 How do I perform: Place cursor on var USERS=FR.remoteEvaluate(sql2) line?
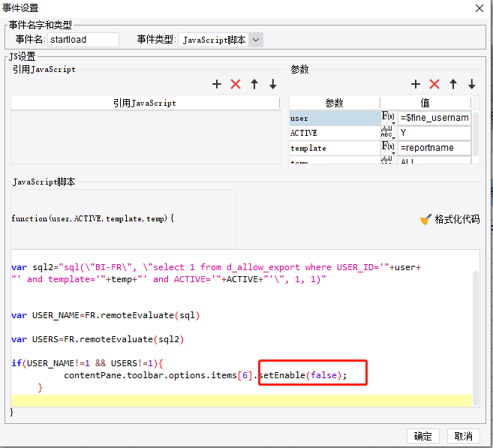click(x=98, y=339)
